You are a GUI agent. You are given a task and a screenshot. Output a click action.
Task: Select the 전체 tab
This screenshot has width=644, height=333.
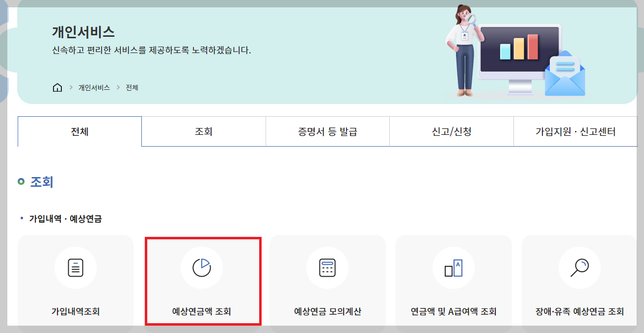[80, 131]
